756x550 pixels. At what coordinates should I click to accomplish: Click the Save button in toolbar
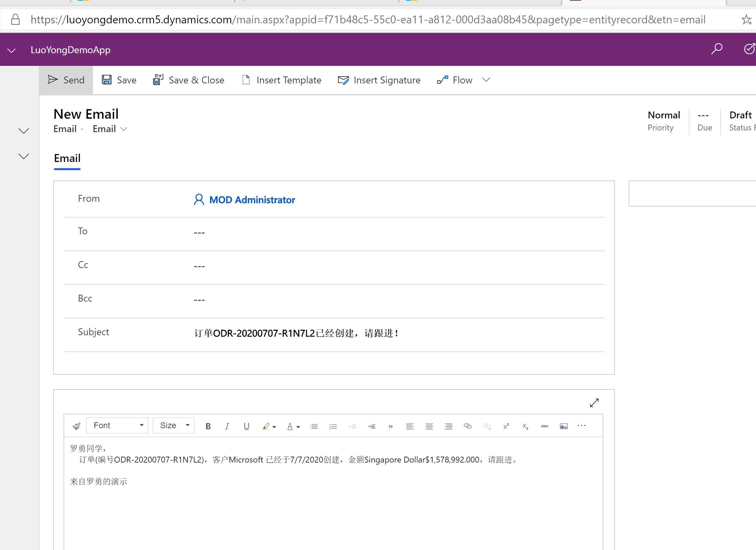(x=119, y=80)
